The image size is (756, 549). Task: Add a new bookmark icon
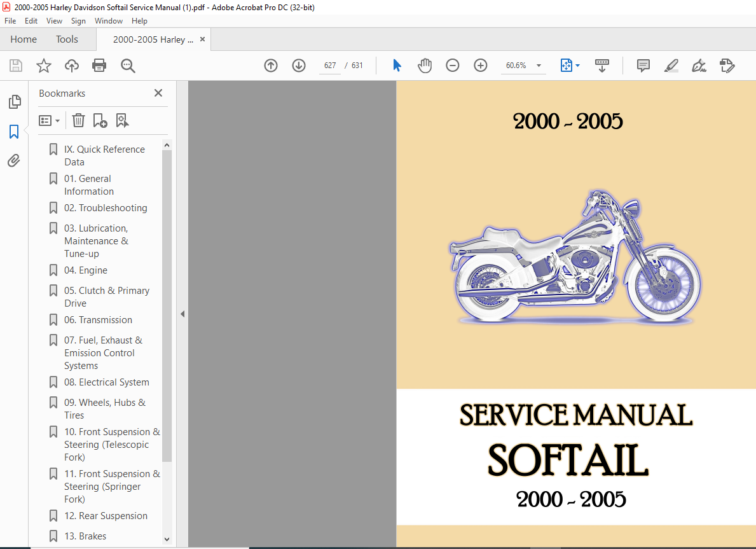point(100,120)
